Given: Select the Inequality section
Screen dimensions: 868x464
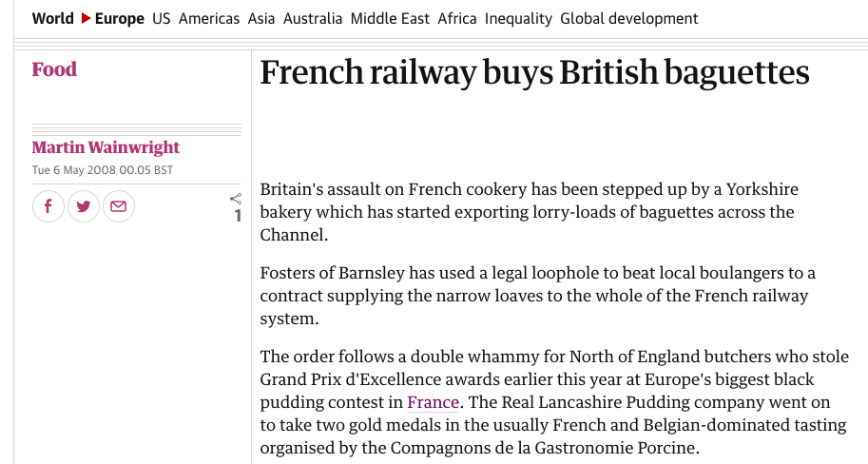Looking at the screenshot, I should [x=518, y=19].
